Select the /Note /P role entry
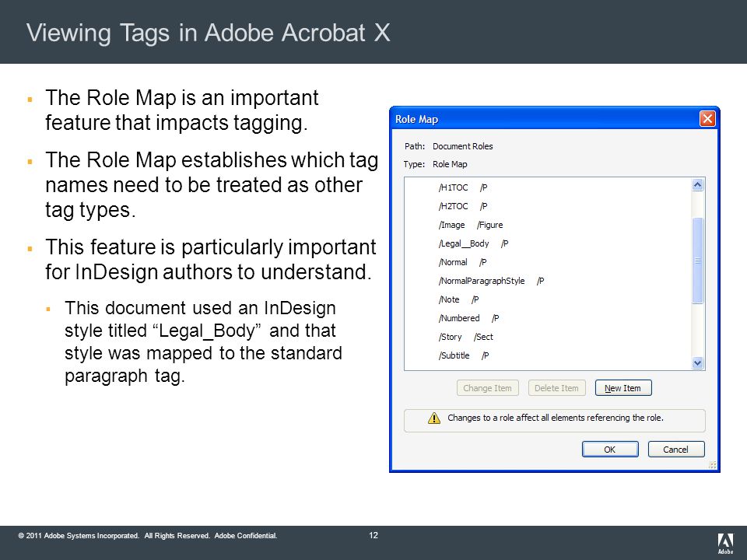747x560 pixels. point(458,299)
